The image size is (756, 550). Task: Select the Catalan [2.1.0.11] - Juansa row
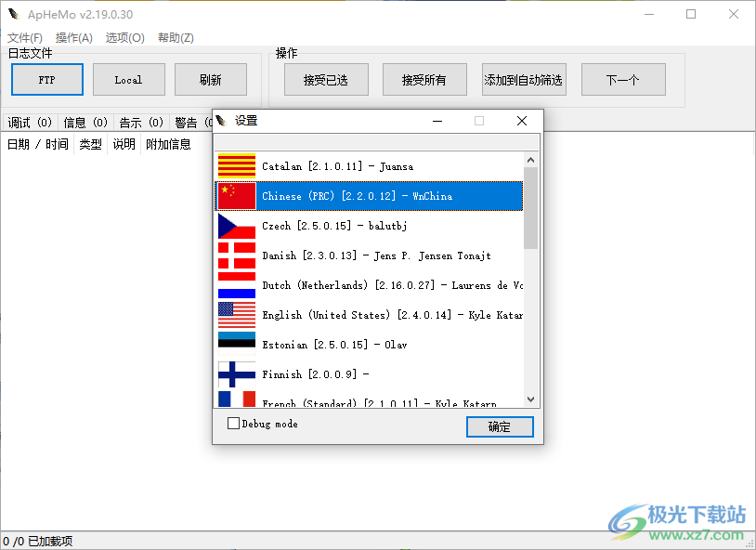(369, 166)
